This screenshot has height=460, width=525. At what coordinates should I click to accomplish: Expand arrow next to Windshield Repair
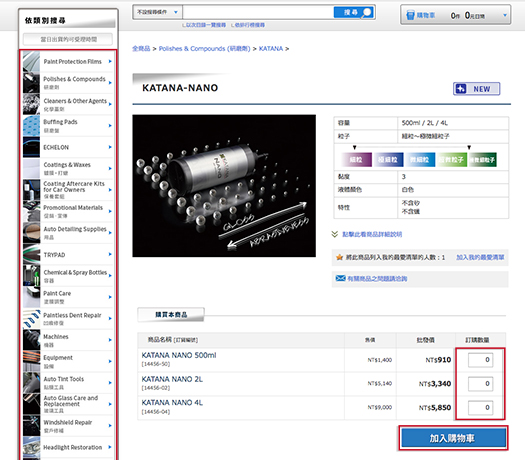click(110, 426)
